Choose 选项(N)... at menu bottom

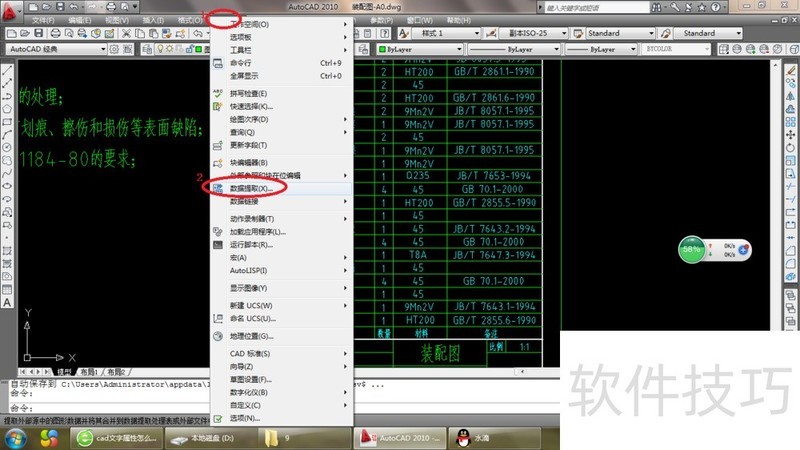point(282,418)
